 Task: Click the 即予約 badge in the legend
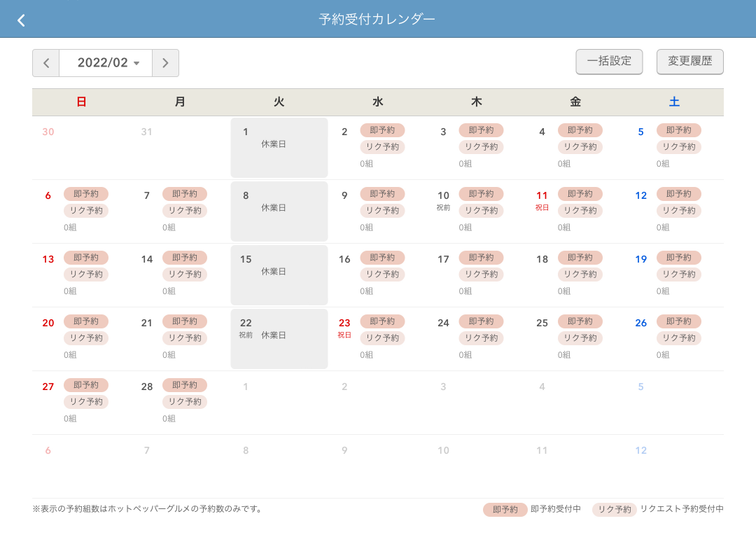point(505,510)
